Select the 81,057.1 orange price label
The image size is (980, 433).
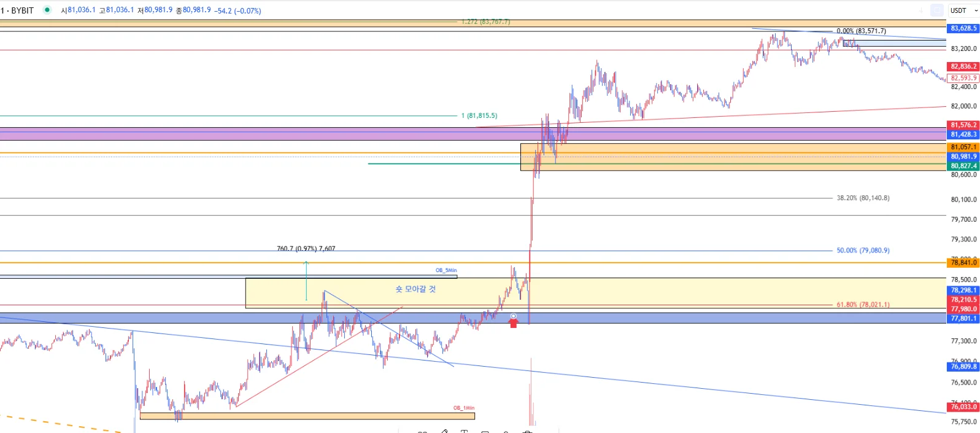963,147
